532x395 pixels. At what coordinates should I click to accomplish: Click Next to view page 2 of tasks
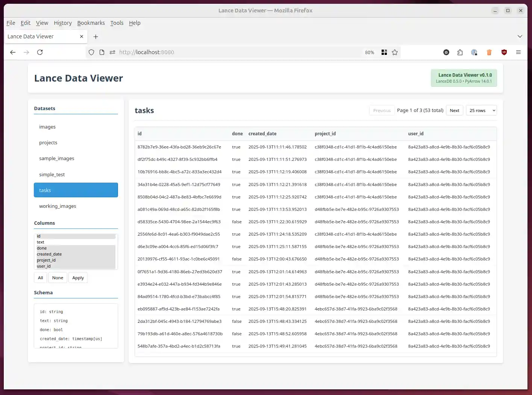(x=454, y=110)
